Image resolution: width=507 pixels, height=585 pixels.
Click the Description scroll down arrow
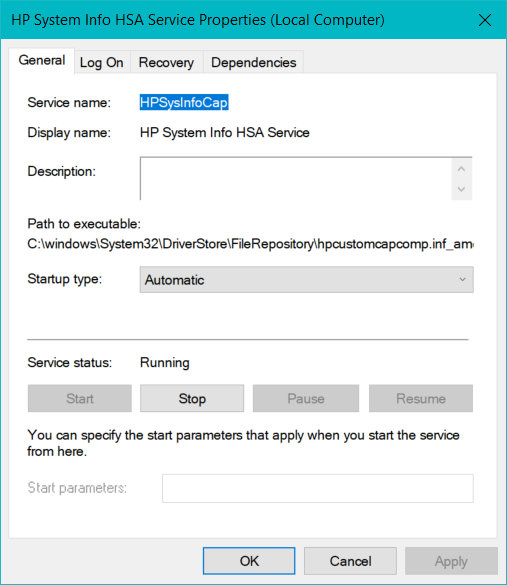(x=461, y=189)
